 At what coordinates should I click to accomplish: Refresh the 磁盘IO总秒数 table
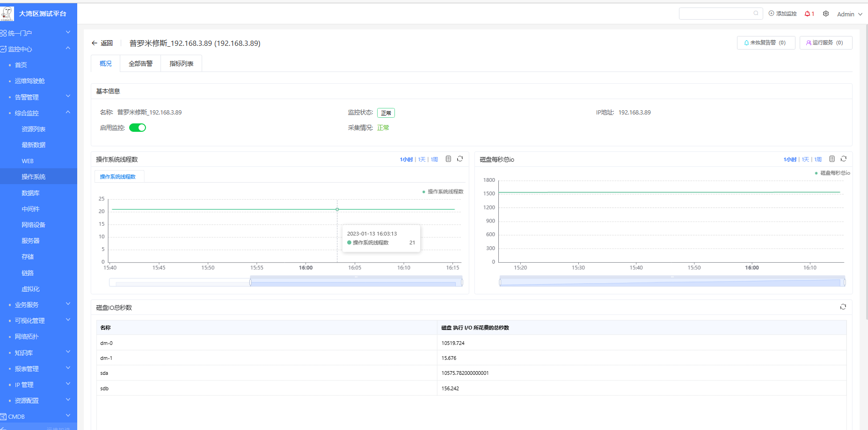[x=843, y=307]
